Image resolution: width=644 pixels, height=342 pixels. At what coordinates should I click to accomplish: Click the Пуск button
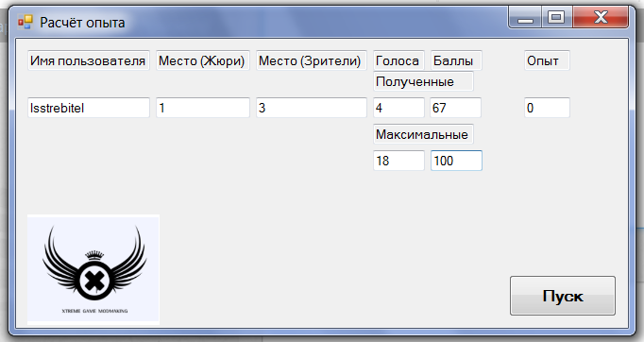(x=562, y=296)
